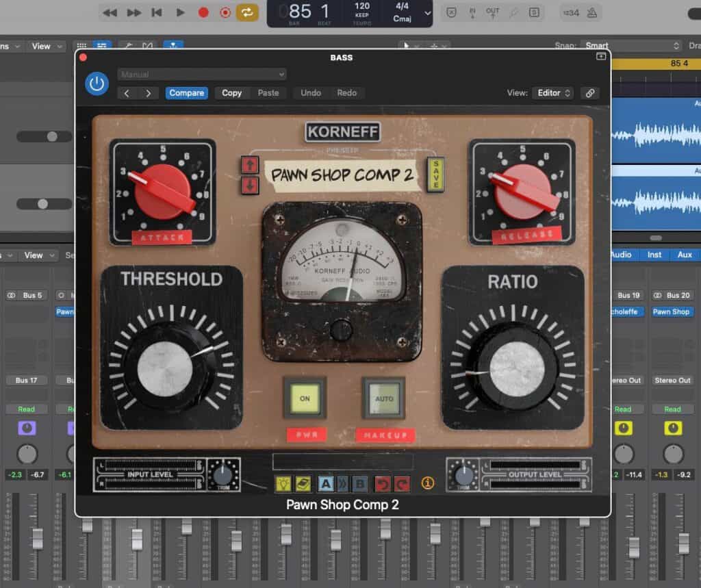Go to previous preset setting arrow
The height and width of the screenshot is (588, 701).
[127, 93]
